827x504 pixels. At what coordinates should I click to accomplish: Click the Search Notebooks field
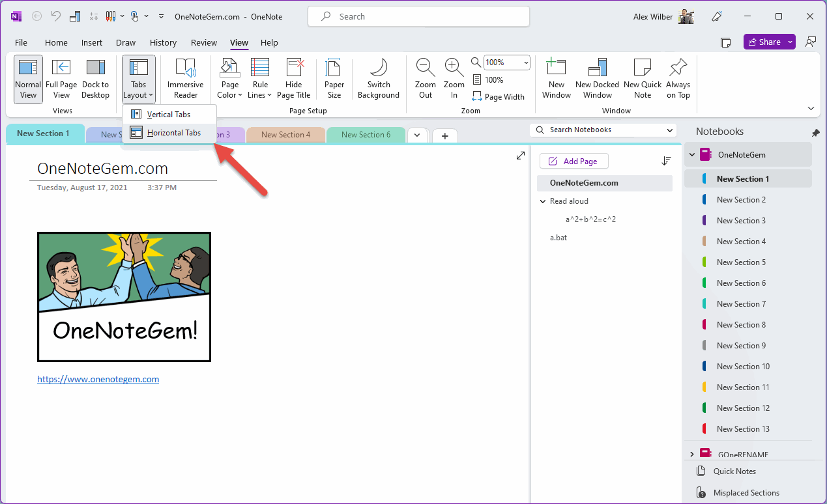[x=603, y=130]
